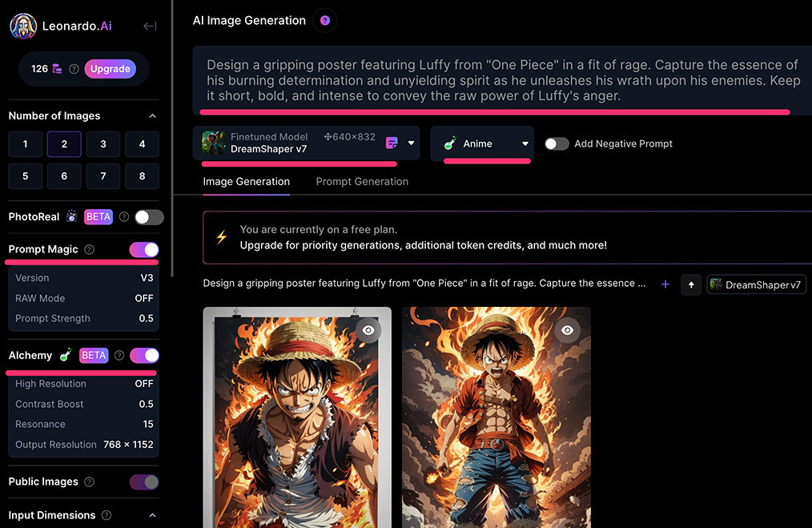Disable the Prompt Magic toggle
Viewport: 812px width, 528px height.
144,250
